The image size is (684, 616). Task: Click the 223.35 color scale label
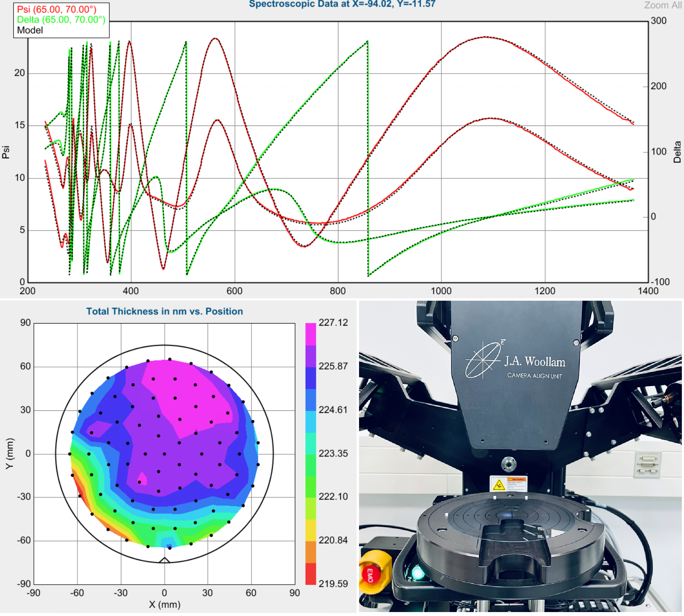(333, 453)
